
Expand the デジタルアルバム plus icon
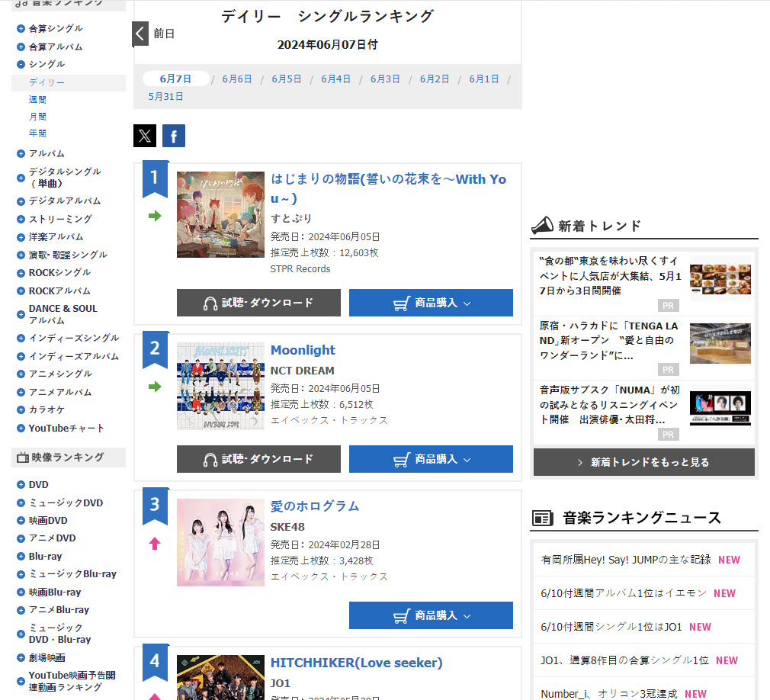pyautogui.click(x=21, y=201)
